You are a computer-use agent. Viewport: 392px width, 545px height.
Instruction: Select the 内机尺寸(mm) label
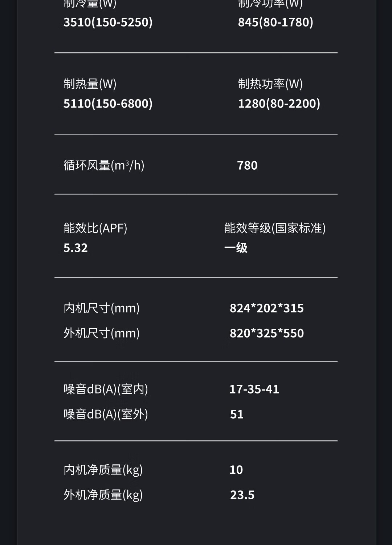coord(102,308)
